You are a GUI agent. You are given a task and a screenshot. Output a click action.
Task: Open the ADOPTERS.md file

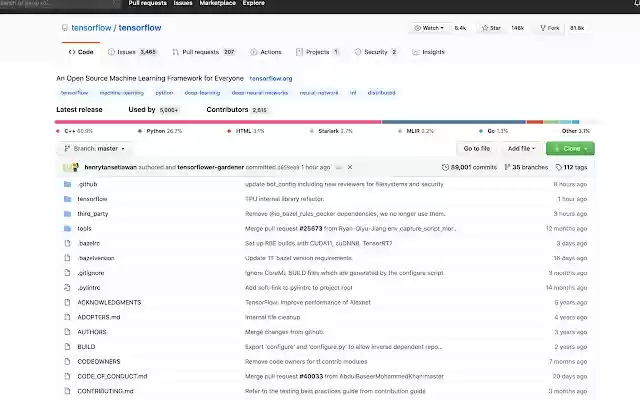tap(99, 317)
